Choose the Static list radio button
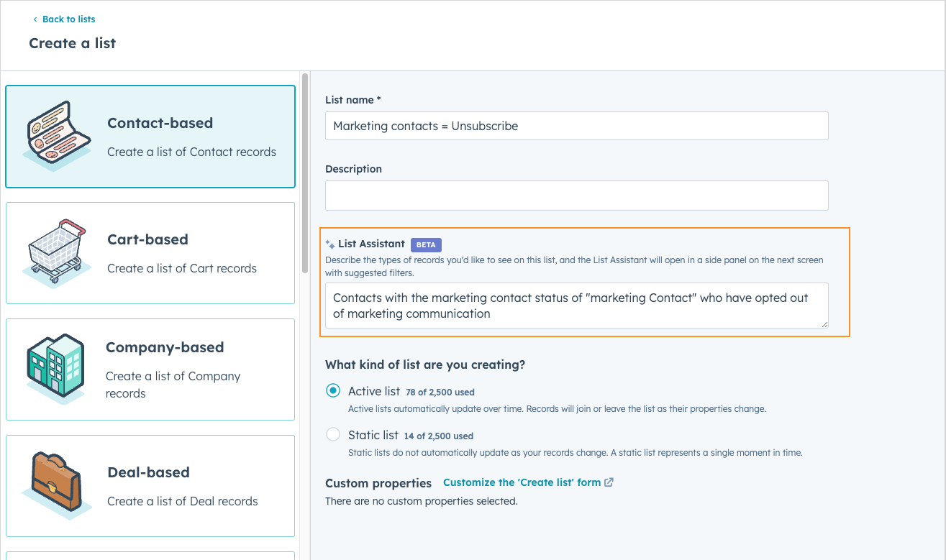This screenshot has height=560, width=946. click(333, 435)
